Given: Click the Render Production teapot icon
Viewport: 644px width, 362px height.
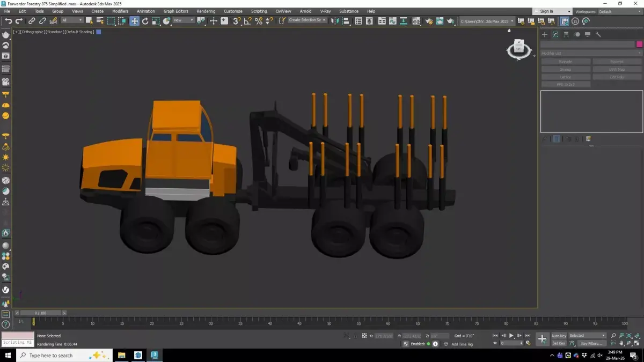Looking at the screenshot, I should coord(451,21).
